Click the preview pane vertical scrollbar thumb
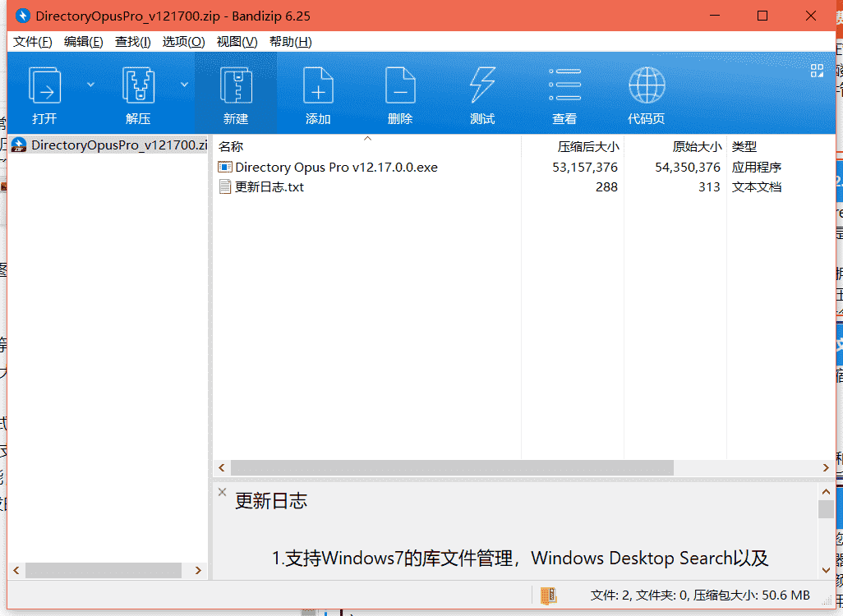843x616 pixels. tap(827, 509)
